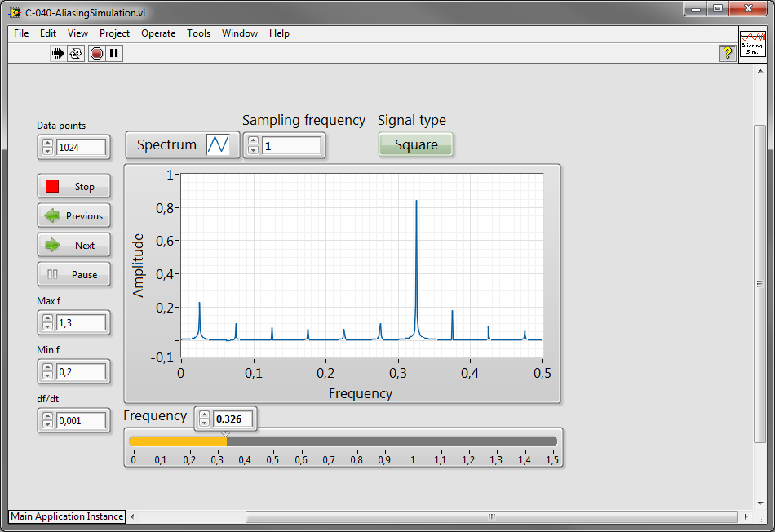
Task: Click the frequency slider at mark 0,7
Action: (329, 441)
